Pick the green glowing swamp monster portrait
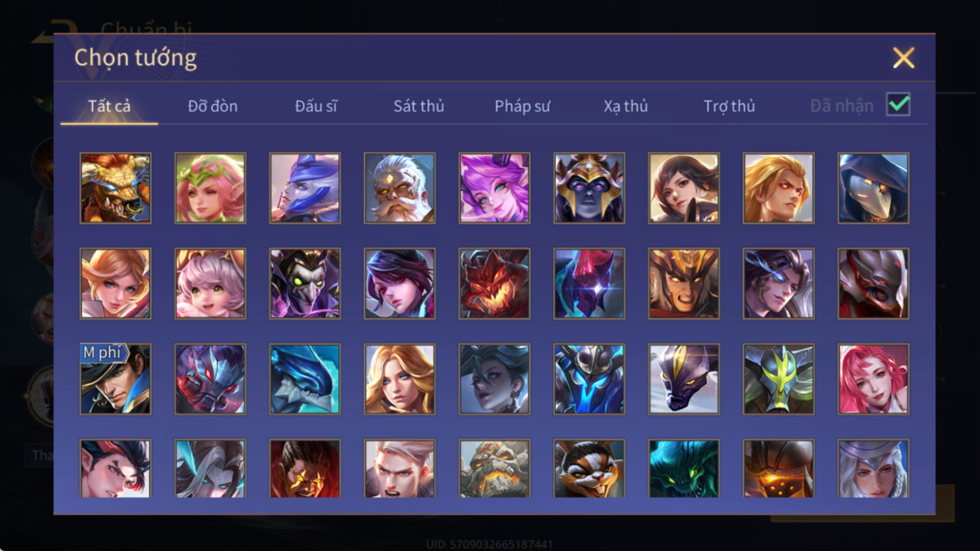 click(684, 468)
